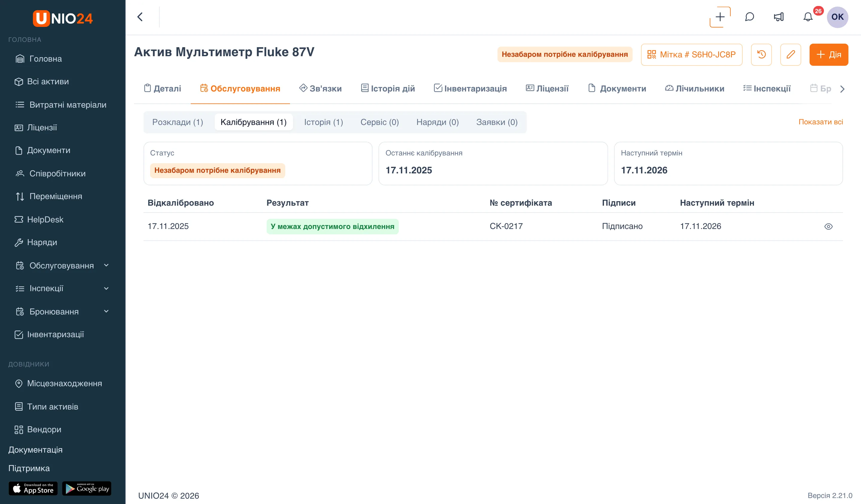Click the plus quick-add icon in the header
Viewport: 861px width, 504px height.
pos(720,17)
